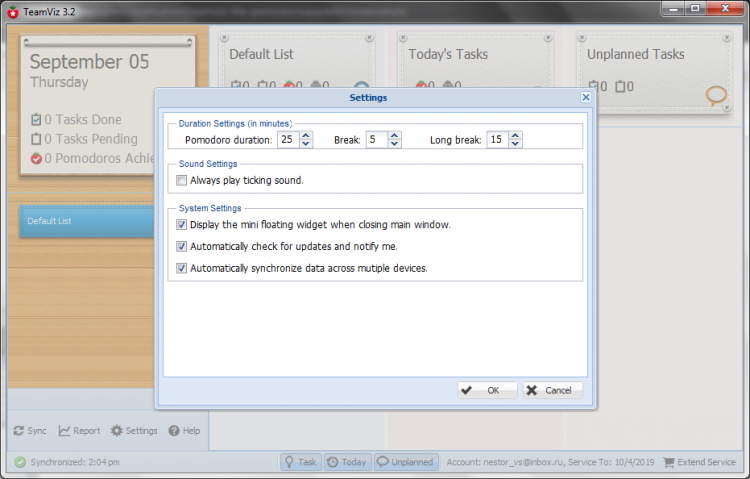Click the Thursday weekday label

[x=59, y=82]
